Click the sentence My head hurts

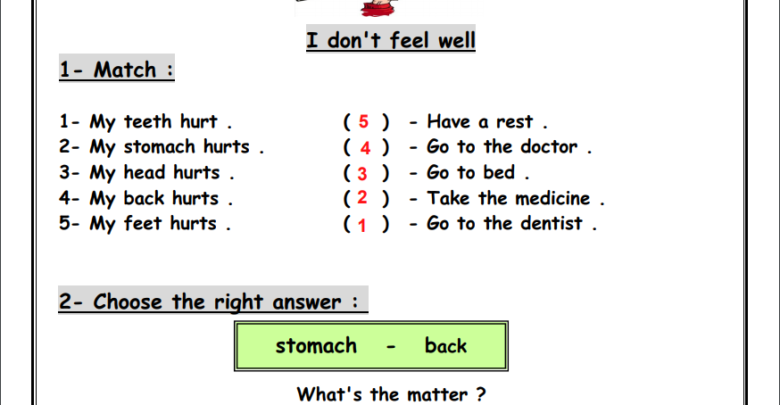pos(147,173)
